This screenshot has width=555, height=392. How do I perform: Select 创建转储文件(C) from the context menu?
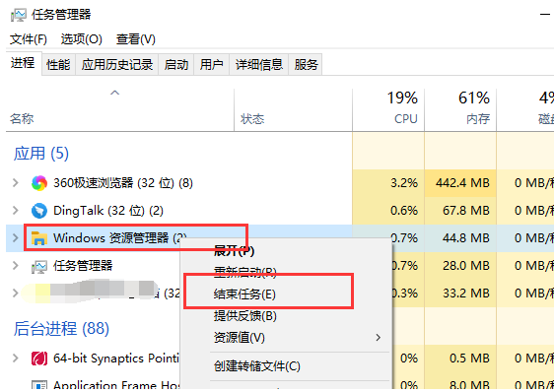(x=257, y=365)
